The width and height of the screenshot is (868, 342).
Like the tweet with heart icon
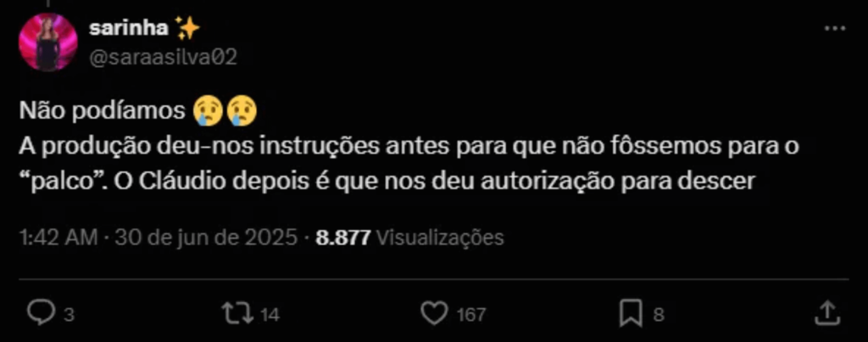coord(435,314)
